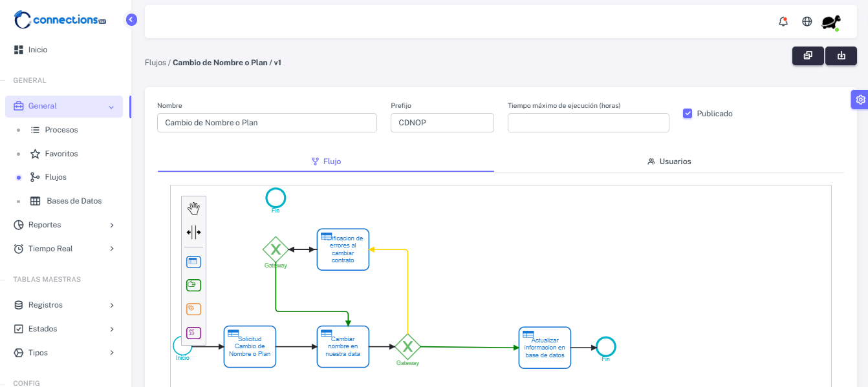Click the duplicate flow button
The image size is (868, 387).
coord(808,56)
